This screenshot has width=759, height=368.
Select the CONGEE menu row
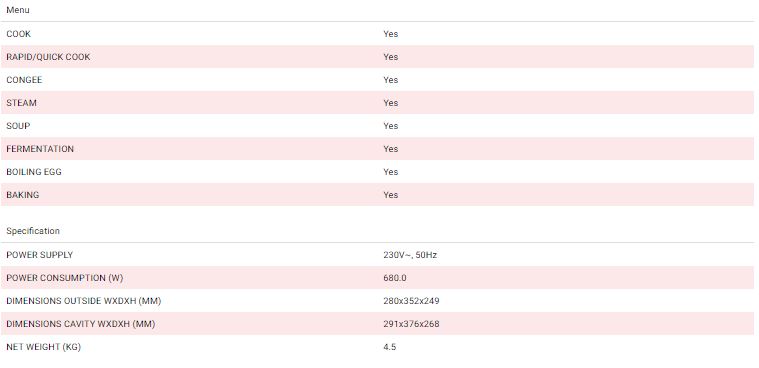click(378, 80)
